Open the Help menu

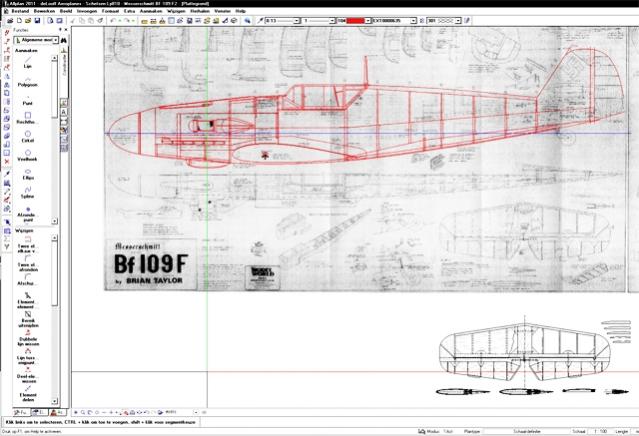click(x=240, y=11)
